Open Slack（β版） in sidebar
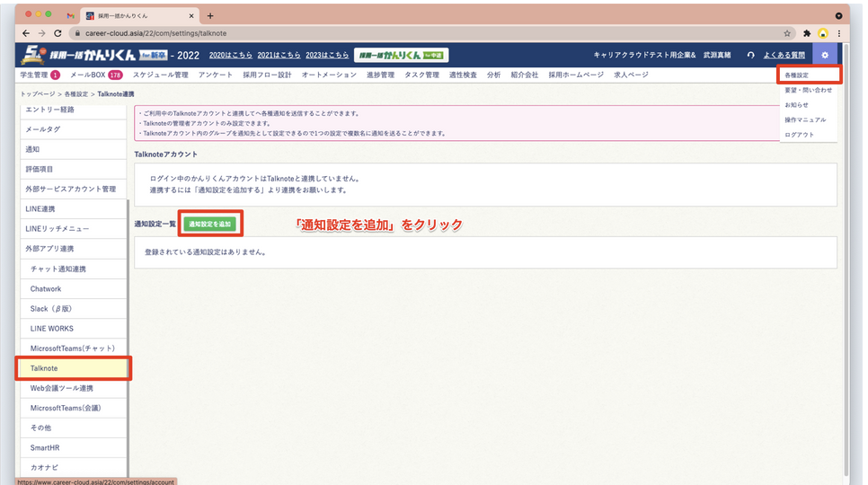The height and width of the screenshot is (485, 868). 56,309
